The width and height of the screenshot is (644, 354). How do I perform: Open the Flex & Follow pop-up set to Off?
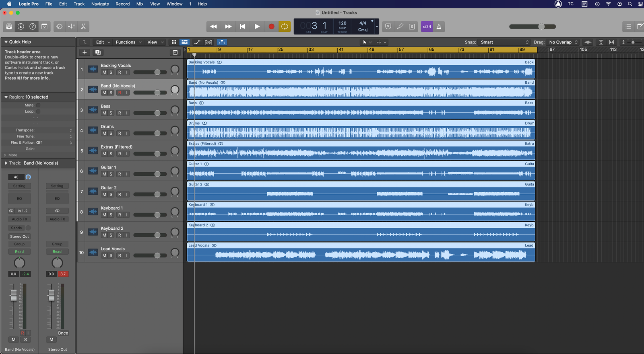click(54, 142)
